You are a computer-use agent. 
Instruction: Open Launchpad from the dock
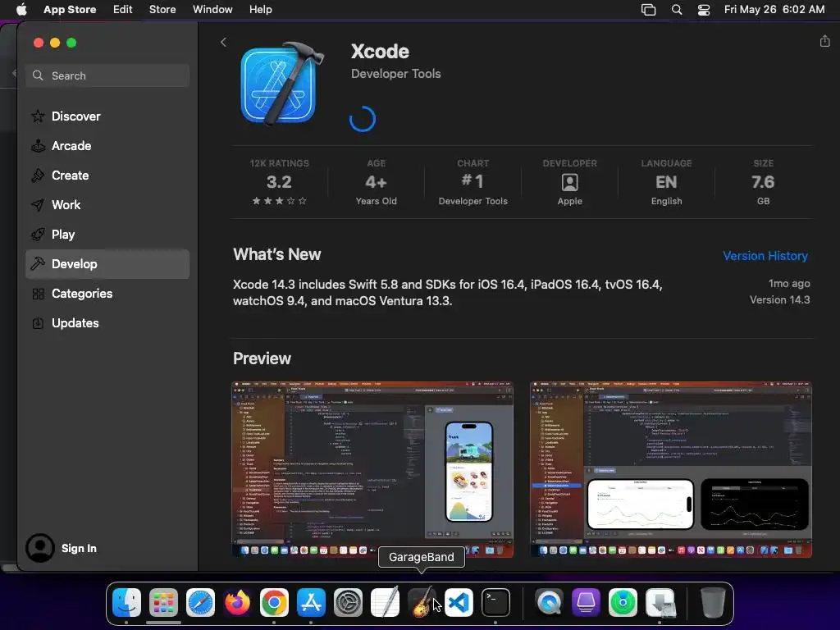[x=163, y=602]
